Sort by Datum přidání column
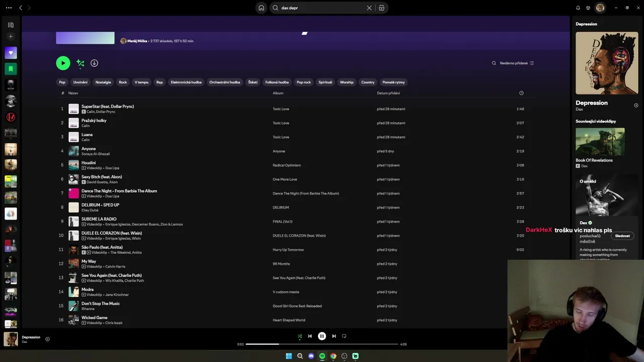Image resolution: width=644 pixels, height=362 pixels. click(388, 93)
